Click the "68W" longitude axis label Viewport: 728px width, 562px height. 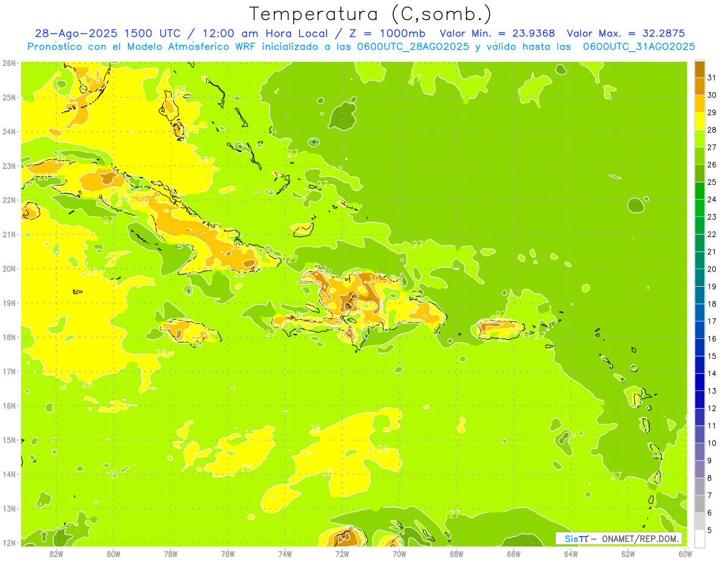coord(457,554)
